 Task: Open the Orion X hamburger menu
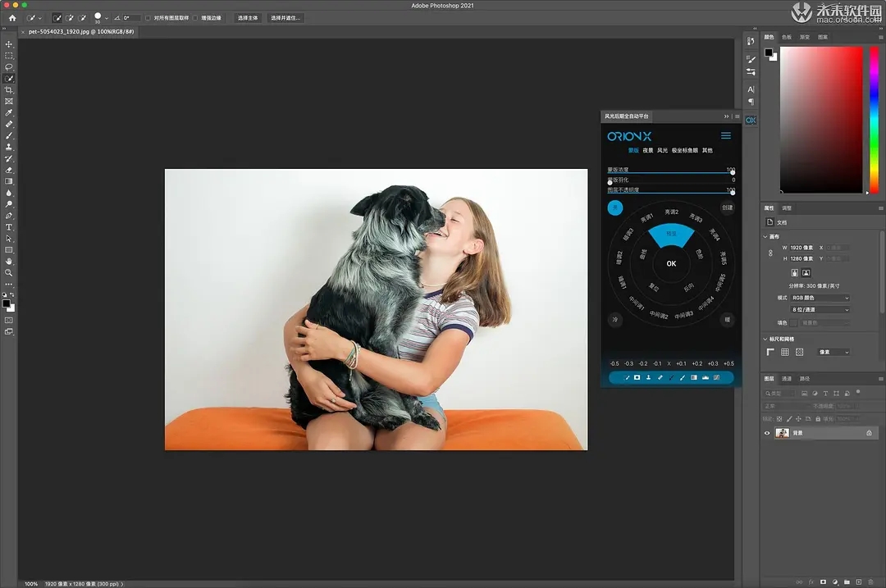pyautogui.click(x=726, y=136)
